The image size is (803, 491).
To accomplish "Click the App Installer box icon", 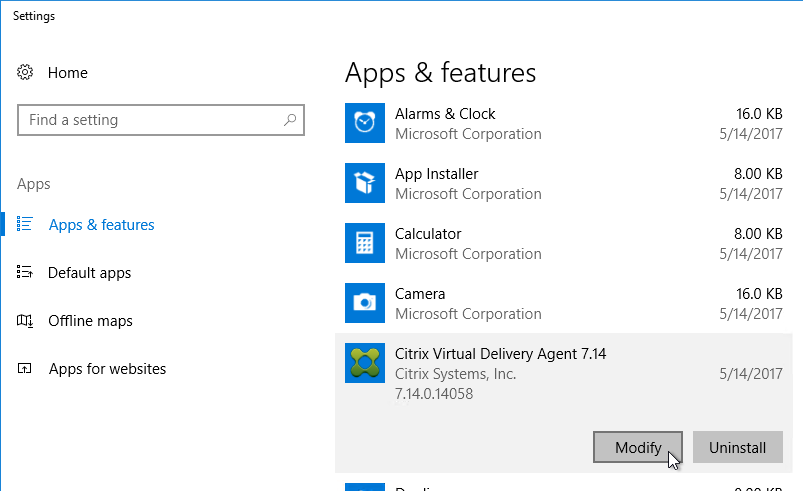I will (x=365, y=183).
